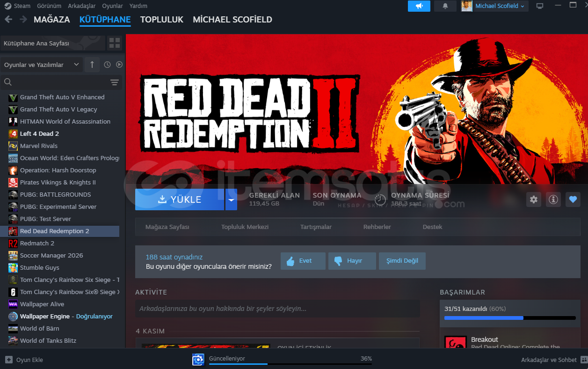Select the Marvel Rivals icon
Screen dimensions: 588x369
click(x=13, y=146)
